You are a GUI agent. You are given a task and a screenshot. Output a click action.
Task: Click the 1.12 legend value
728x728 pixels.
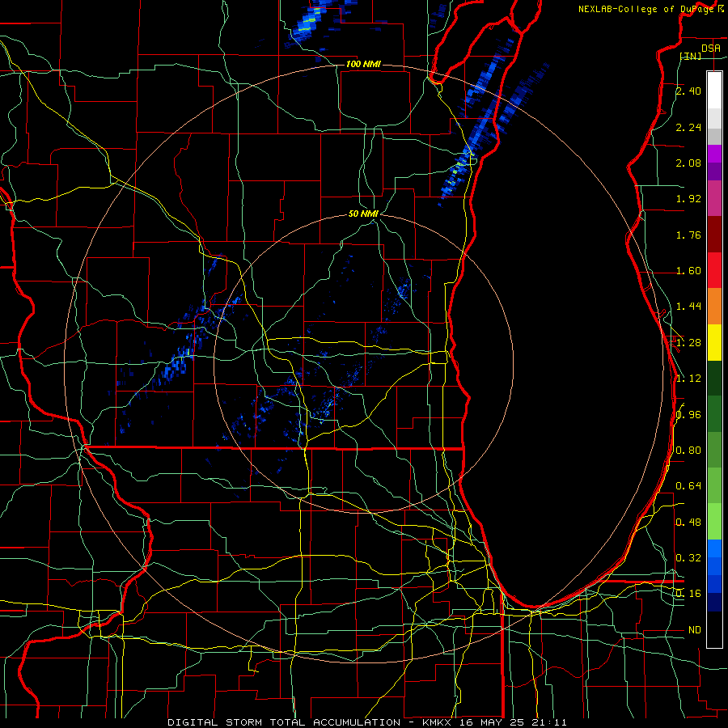pos(688,379)
